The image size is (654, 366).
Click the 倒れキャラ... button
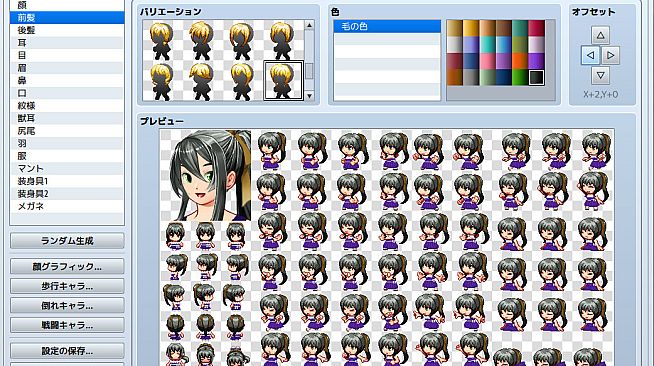(x=67, y=306)
